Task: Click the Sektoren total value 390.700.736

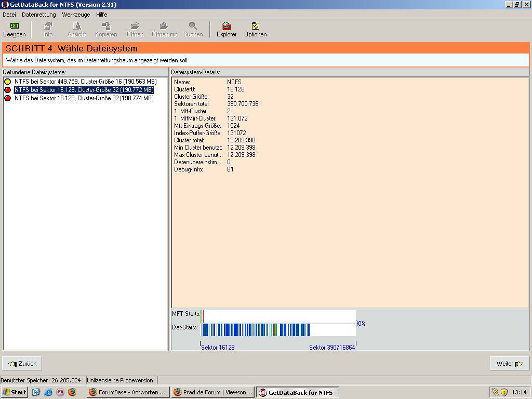Action: 243,104
